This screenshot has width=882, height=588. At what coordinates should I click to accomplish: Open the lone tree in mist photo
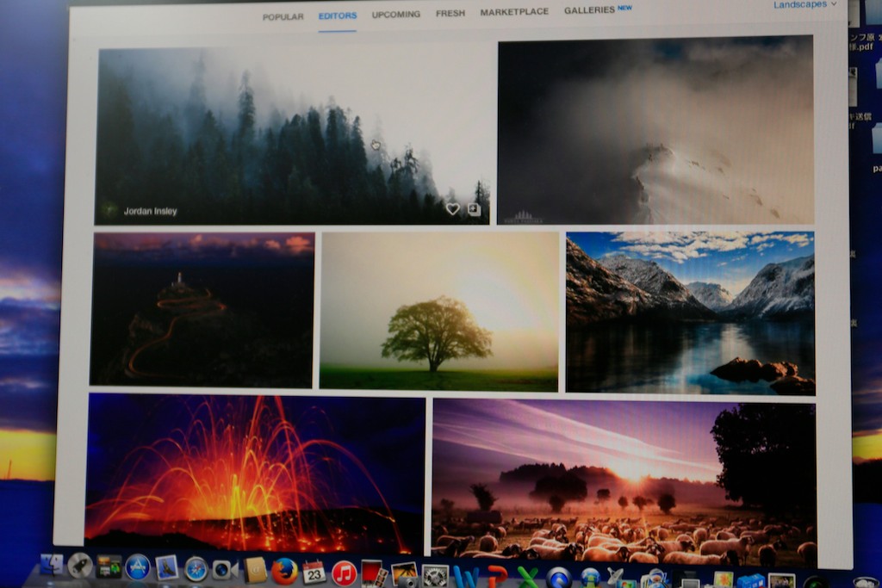tap(439, 312)
